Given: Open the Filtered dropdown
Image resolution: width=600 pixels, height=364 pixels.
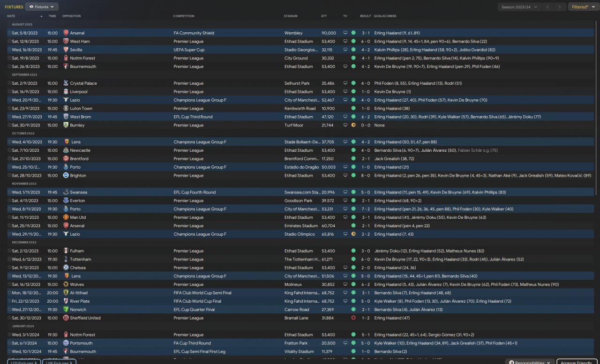Looking at the screenshot, I should 583,7.
